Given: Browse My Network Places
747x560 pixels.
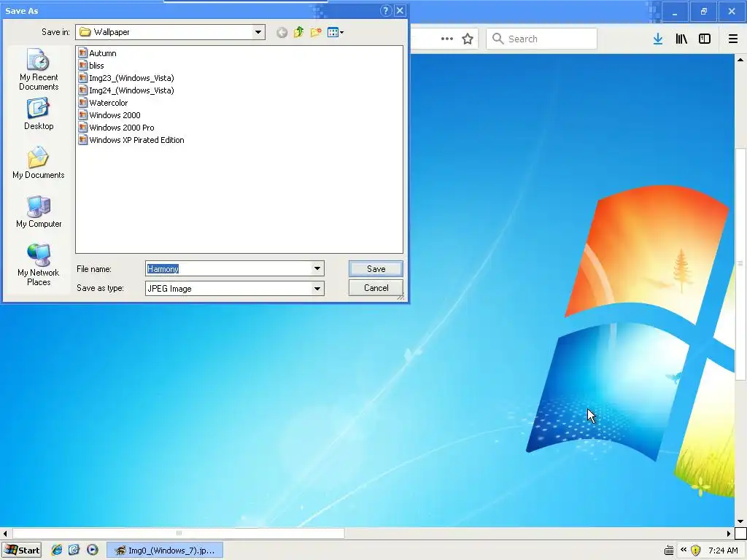Looking at the screenshot, I should [39, 265].
